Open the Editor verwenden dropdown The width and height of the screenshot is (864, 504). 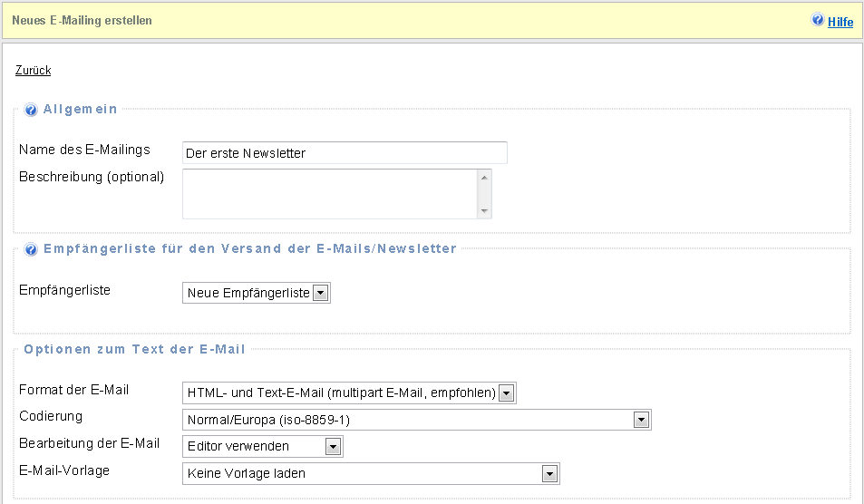tap(263, 446)
